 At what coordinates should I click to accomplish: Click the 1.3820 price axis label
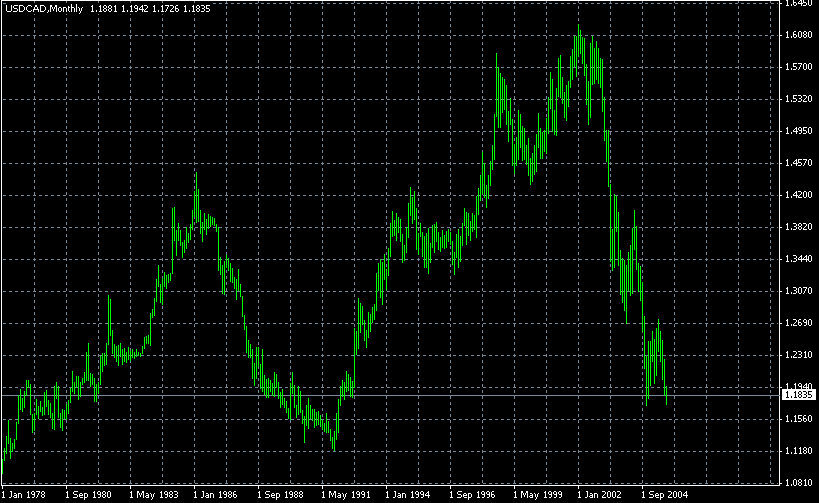799,227
